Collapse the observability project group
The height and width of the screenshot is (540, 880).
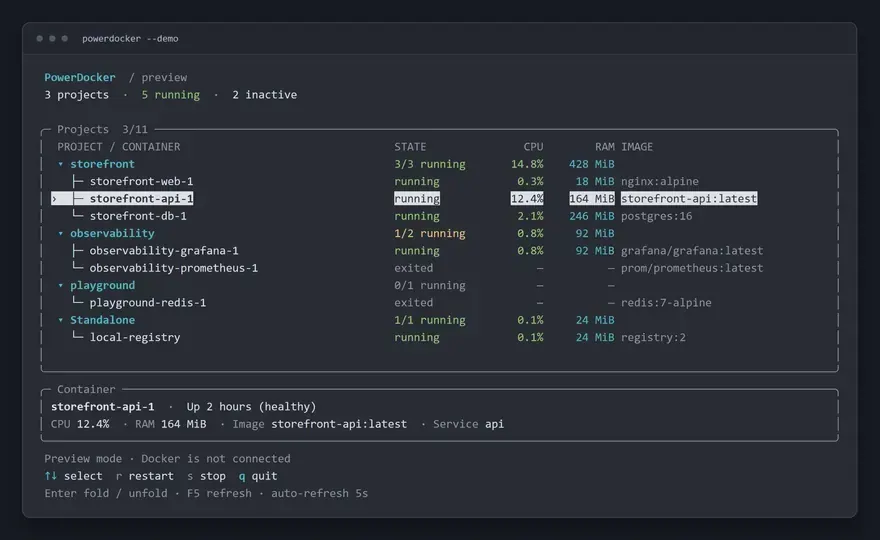click(61, 234)
